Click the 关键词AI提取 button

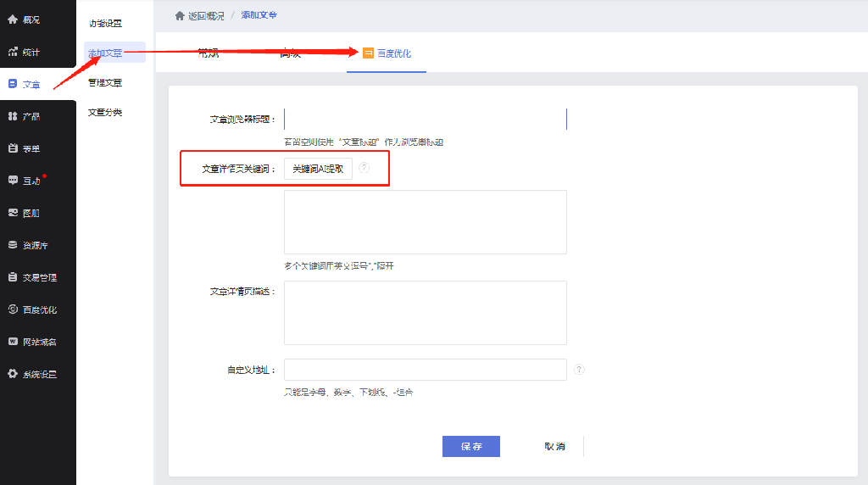[x=319, y=169]
